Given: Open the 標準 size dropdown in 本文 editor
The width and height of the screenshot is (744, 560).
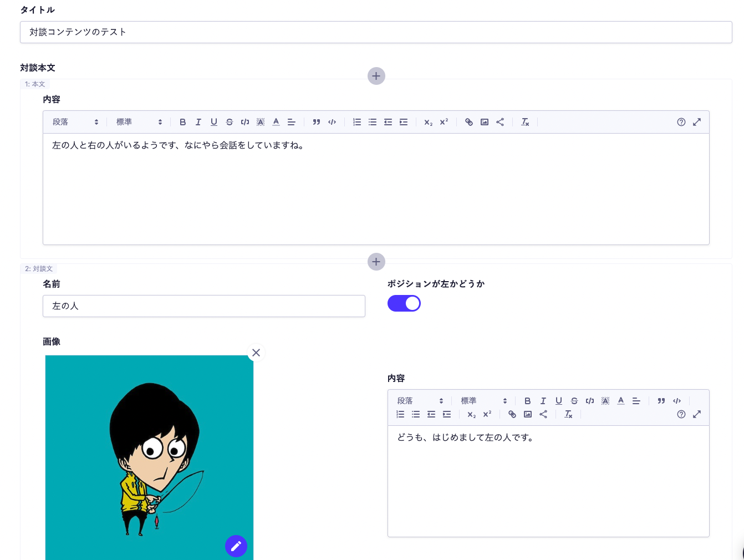Looking at the screenshot, I should (139, 122).
